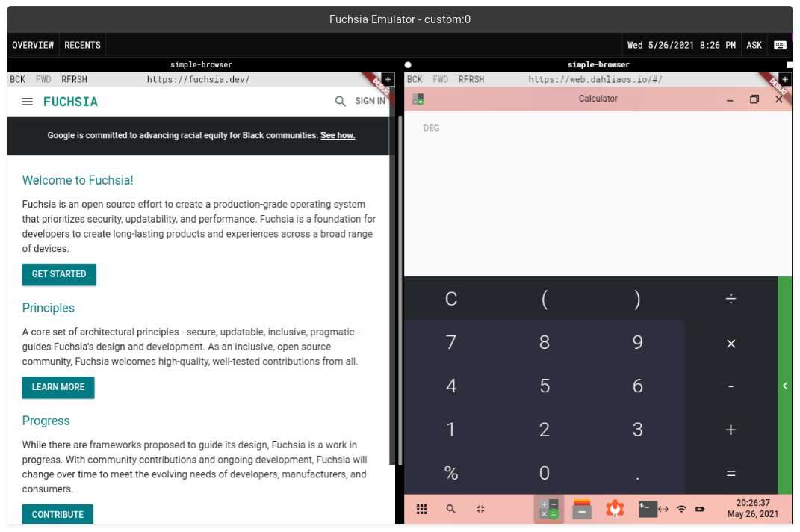This screenshot has height=532, width=800.
Task: Click the GET STARTED button on fuchsia.dev
Action: click(59, 274)
